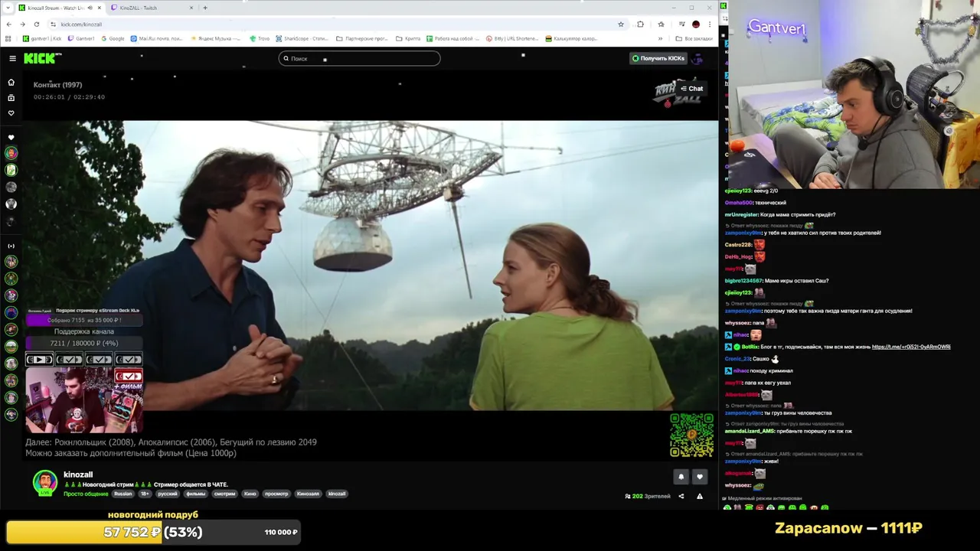This screenshot has height=551, width=980.
Task: Expand the Крипта bookmark folder
Action: pos(408,38)
